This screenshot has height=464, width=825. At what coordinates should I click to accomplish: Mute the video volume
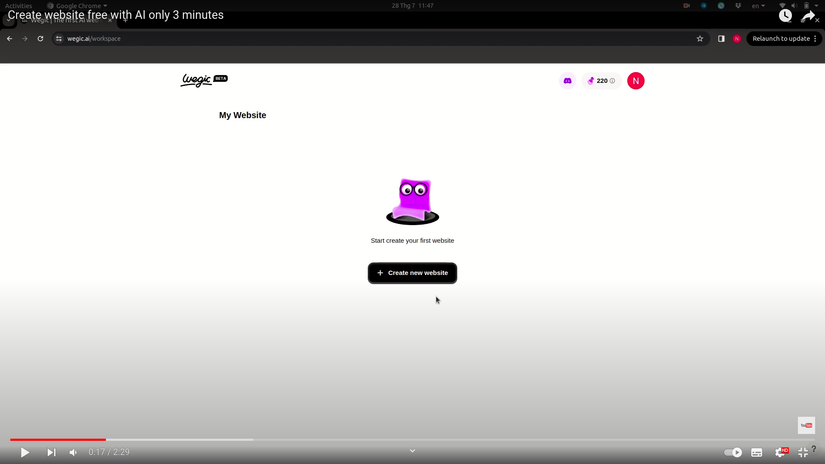[73, 452]
